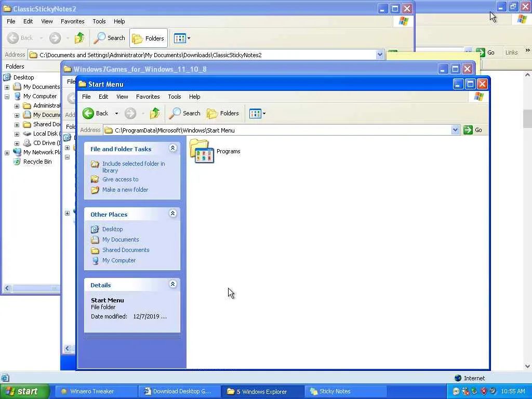
Task: Open 5 Windows Explorer taskbar group
Action: tap(262, 392)
